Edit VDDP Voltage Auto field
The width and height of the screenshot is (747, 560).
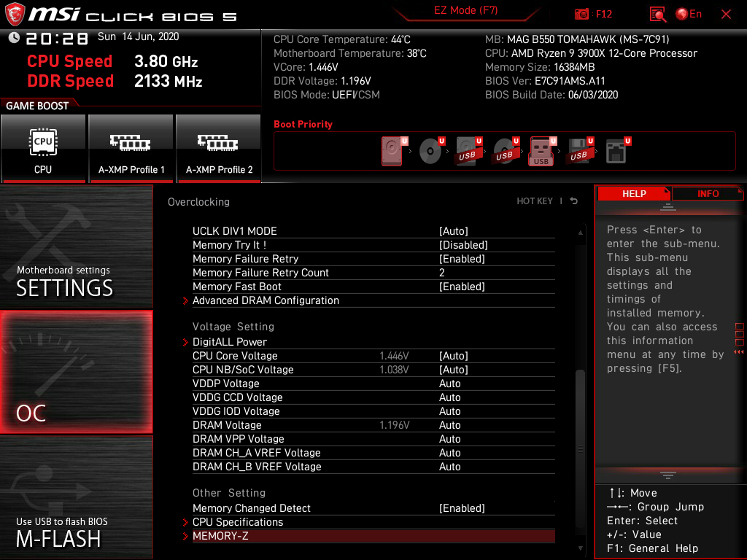pos(449,384)
